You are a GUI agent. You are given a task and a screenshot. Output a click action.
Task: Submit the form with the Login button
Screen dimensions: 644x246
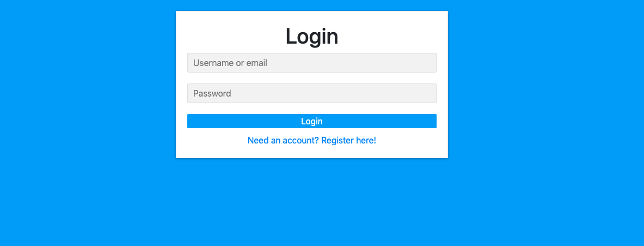[312, 121]
